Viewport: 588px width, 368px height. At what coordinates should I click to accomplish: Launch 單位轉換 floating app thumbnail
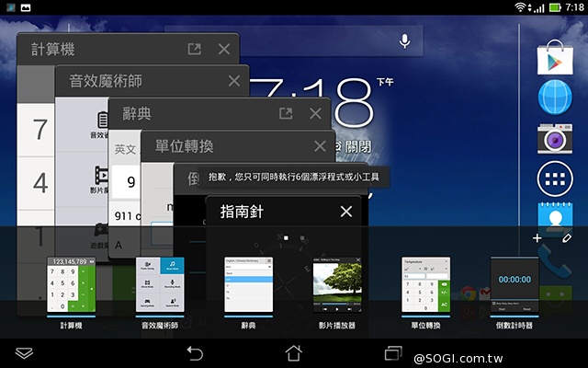coord(425,284)
